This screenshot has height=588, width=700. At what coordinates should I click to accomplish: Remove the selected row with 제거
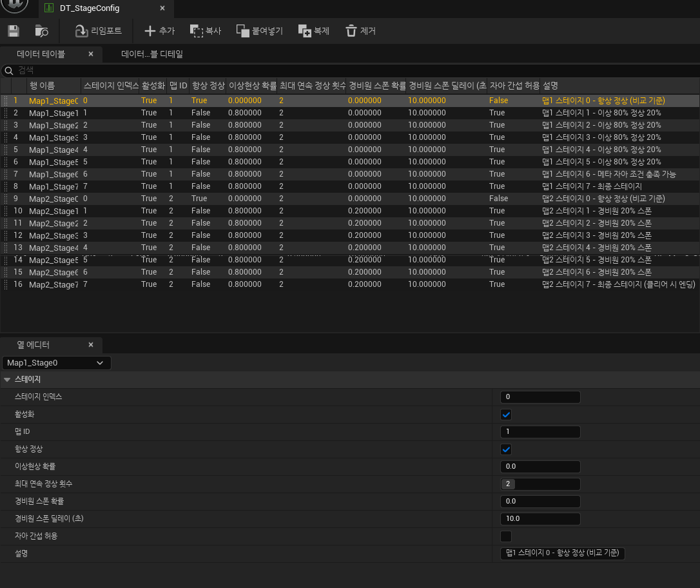(360, 31)
